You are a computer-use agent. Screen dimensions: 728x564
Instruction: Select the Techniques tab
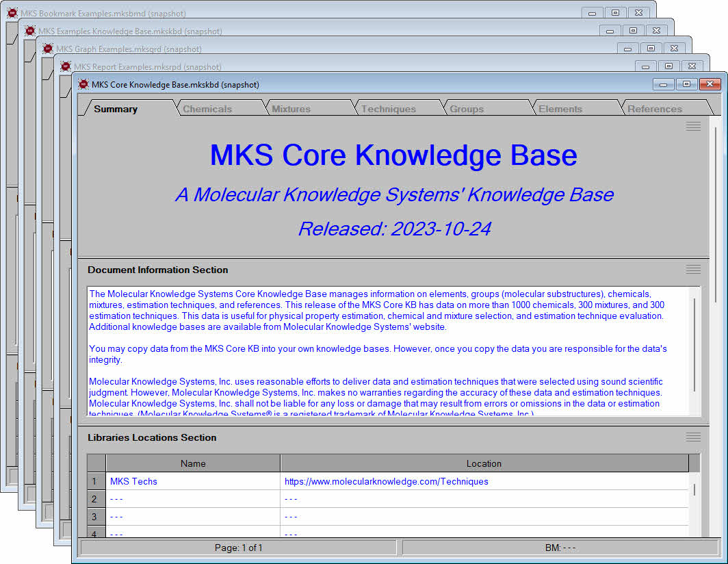point(388,109)
